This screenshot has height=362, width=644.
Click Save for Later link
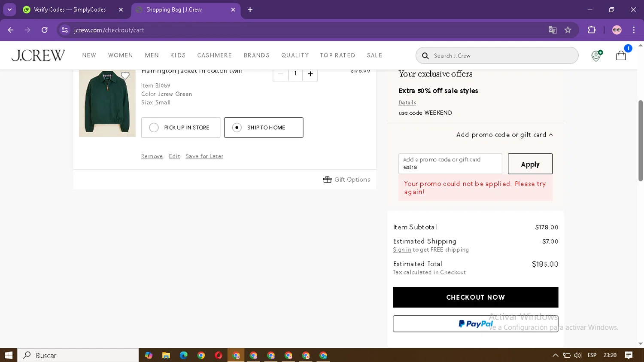click(204, 156)
